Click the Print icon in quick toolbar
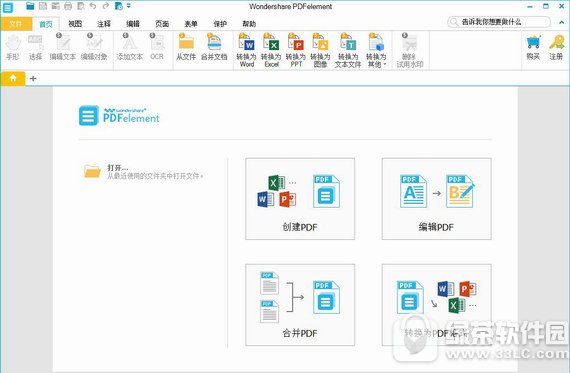Viewport: 570px width, 373px height. (68, 6)
